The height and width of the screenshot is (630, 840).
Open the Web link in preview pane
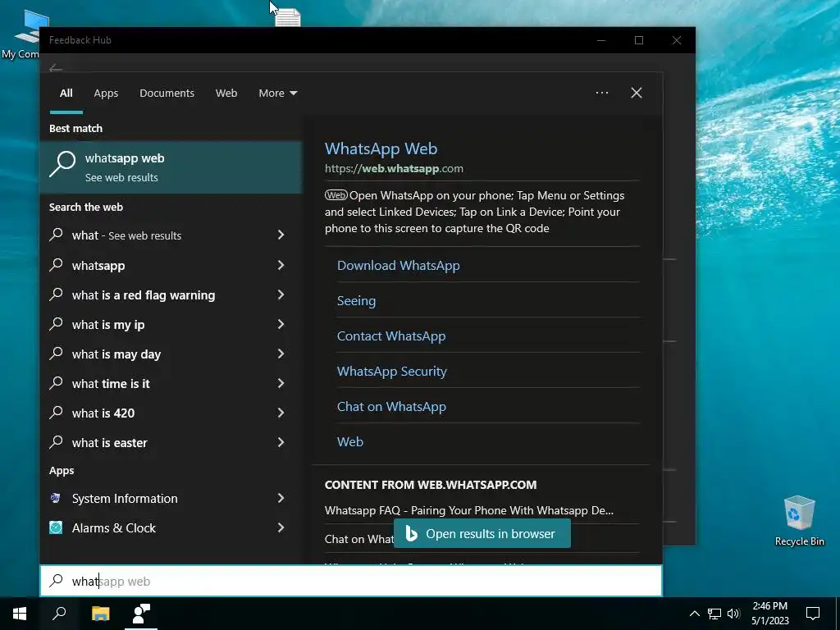[x=349, y=442]
